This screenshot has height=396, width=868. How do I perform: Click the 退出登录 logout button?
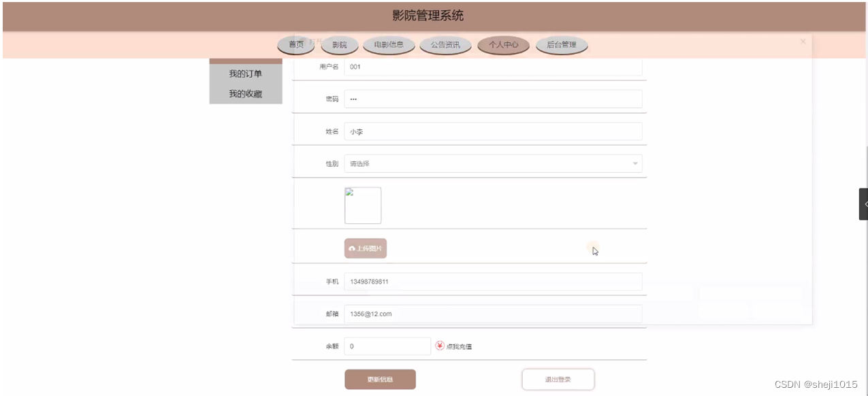pos(558,379)
